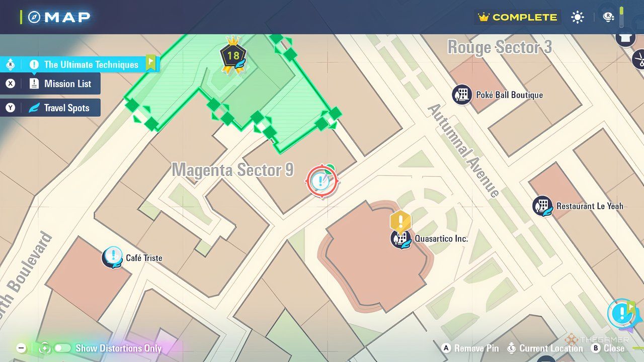Click the Quasartico Inc. building icon
The width and height of the screenshot is (644, 362).
[401, 238]
